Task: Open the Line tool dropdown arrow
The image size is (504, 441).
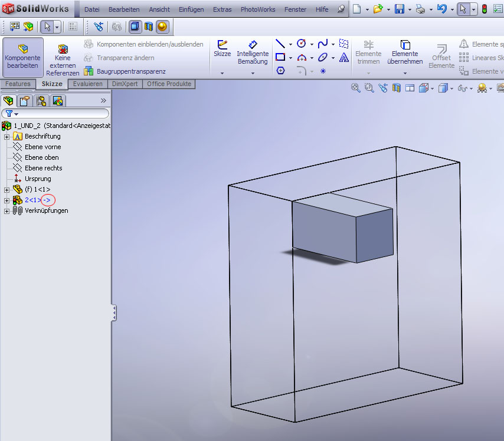Action: click(290, 44)
